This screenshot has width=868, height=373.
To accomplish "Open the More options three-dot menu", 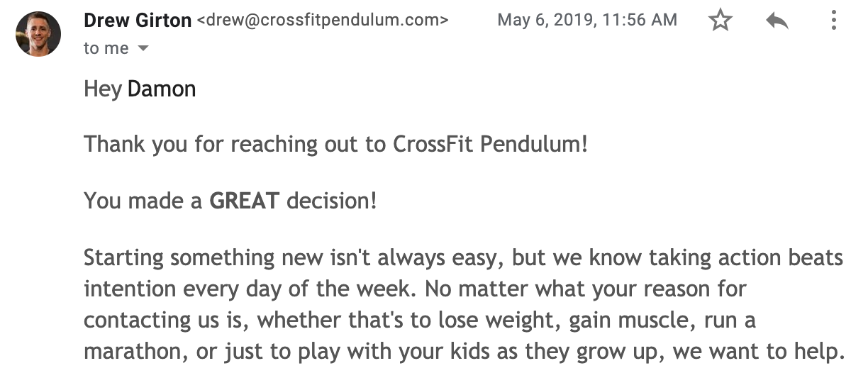I will (834, 21).
